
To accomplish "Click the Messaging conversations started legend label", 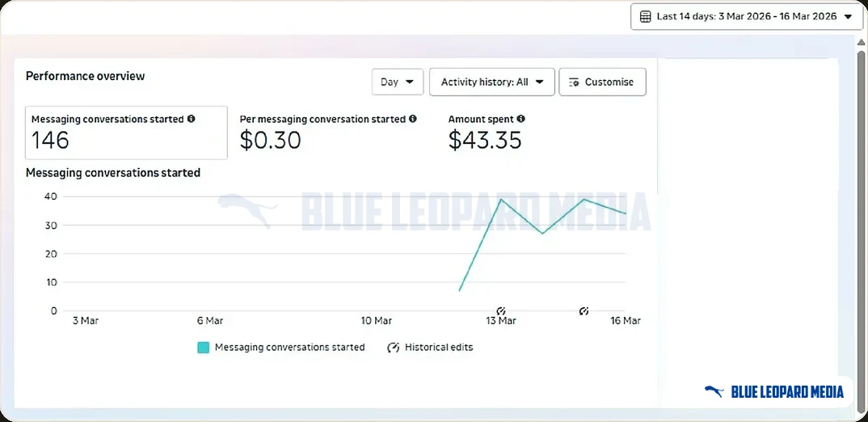I will (x=289, y=348).
